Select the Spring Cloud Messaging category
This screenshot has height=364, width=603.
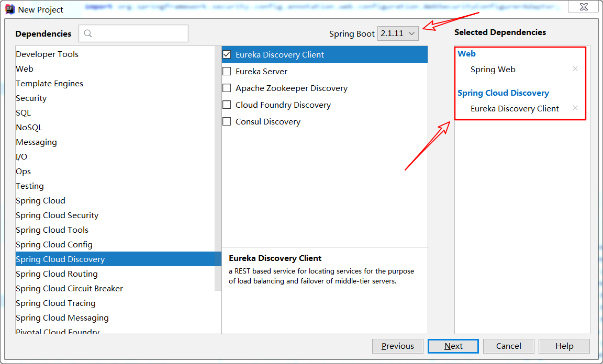click(x=115, y=318)
